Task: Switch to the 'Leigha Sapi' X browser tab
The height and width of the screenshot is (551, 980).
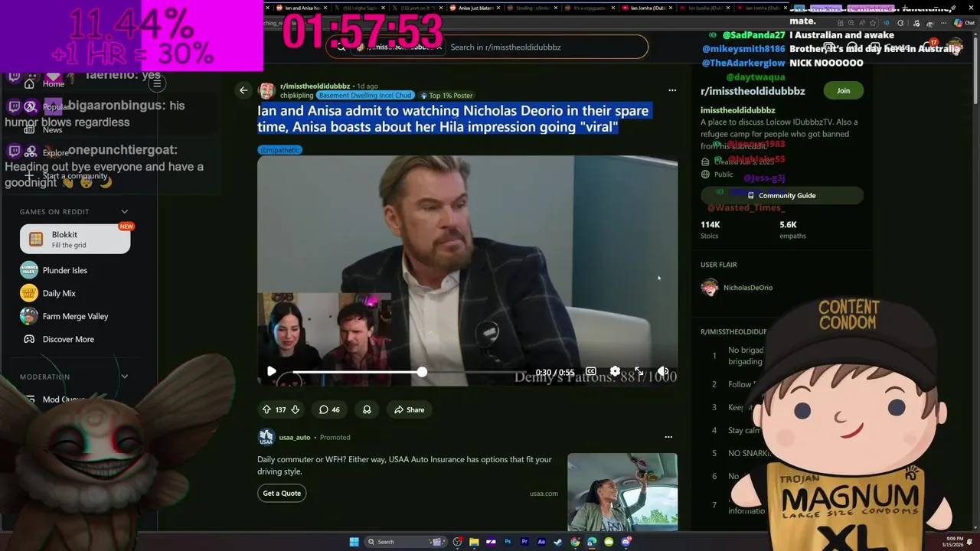Action: tap(360, 8)
